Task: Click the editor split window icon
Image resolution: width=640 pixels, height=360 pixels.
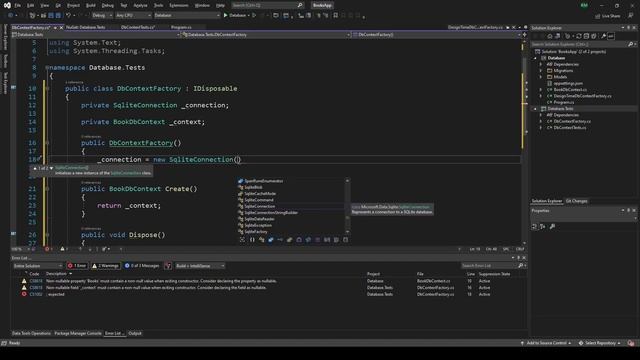Action: 524,35
